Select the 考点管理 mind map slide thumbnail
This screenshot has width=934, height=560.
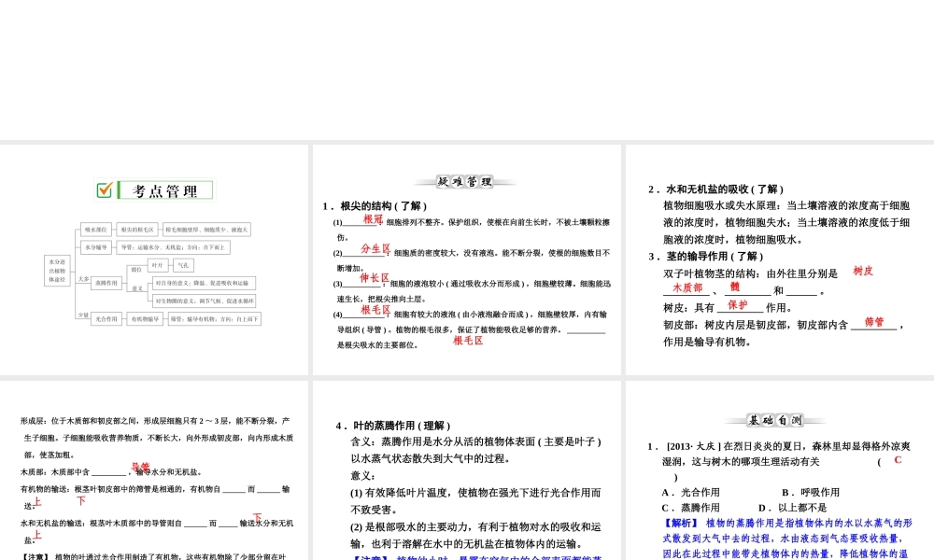coord(154,259)
